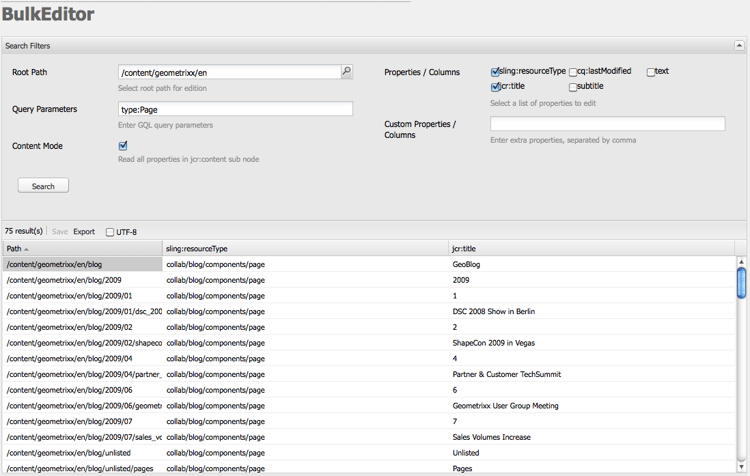Click the Pages title cell
The width and height of the screenshot is (750, 476).
click(x=592, y=468)
